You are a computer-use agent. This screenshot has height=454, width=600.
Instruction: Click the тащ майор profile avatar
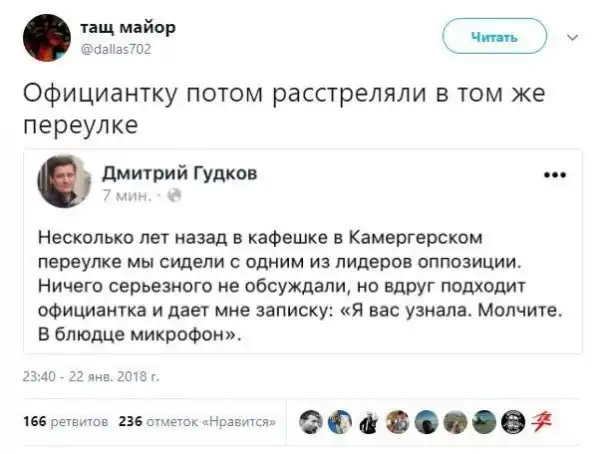point(45,38)
